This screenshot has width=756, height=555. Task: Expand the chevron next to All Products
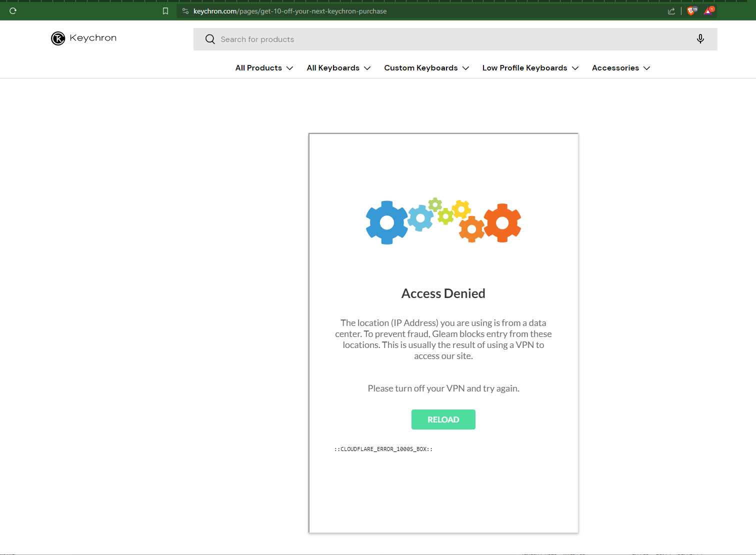289,68
